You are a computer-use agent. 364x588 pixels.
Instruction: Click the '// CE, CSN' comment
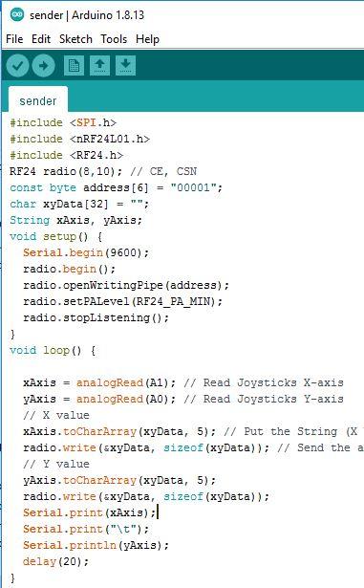[x=163, y=171]
